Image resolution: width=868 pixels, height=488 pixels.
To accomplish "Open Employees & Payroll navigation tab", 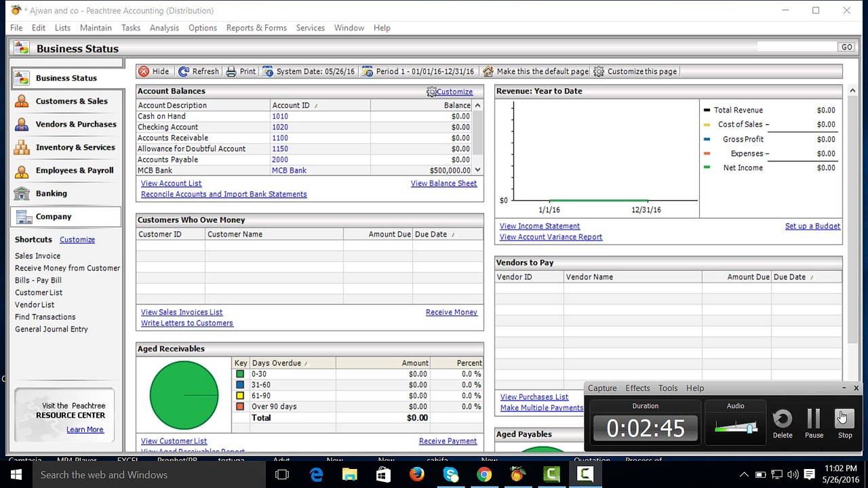I will [66, 170].
